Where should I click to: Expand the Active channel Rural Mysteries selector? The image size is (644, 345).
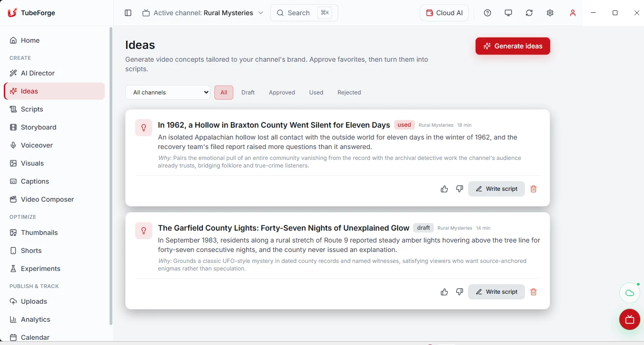point(203,13)
